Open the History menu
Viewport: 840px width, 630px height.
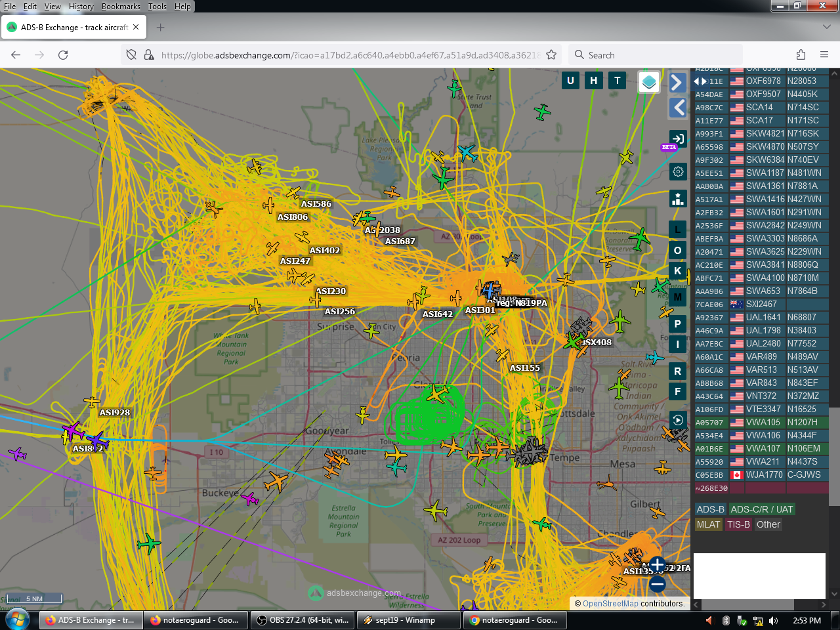coord(81,7)
